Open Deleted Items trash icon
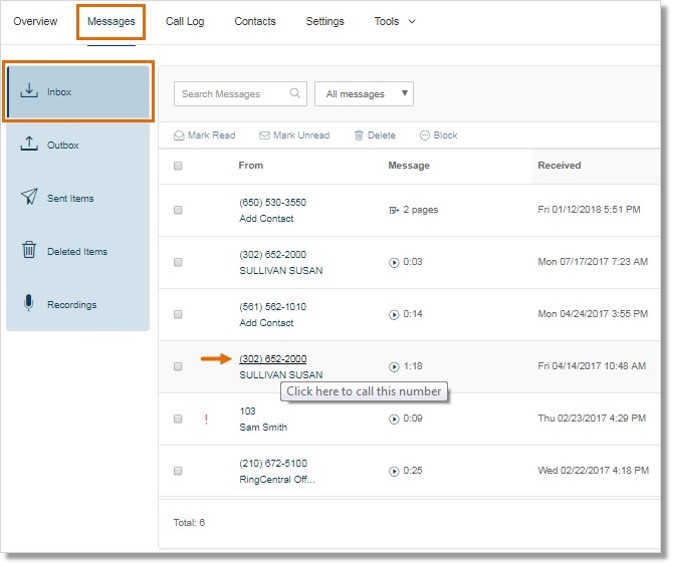Viewport: 673px width, 566px height. [x=29, y=250]
